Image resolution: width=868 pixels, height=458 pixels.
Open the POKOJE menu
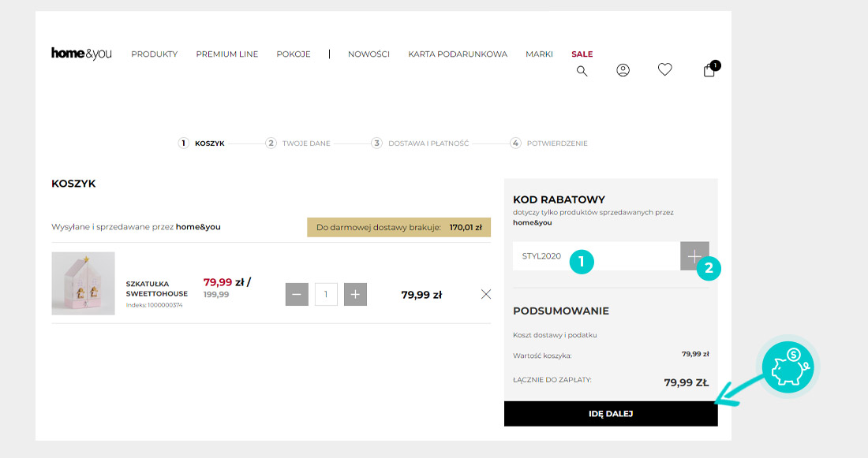(294, 54)
